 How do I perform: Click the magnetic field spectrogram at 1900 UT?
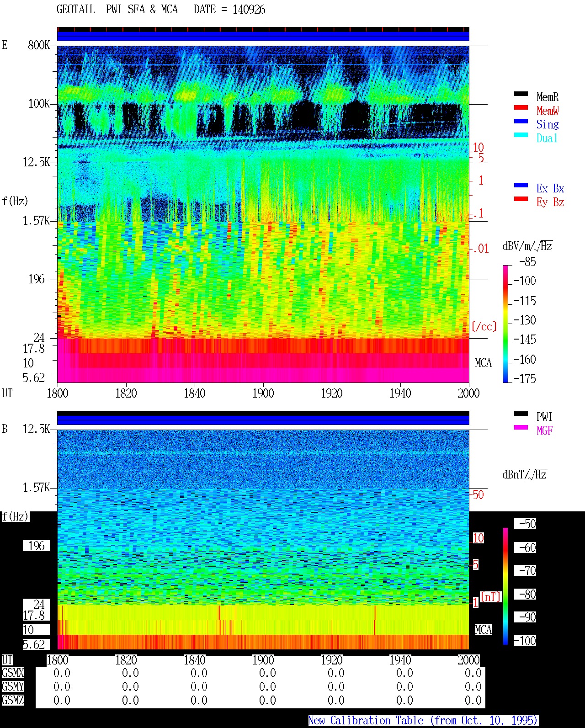263,539
